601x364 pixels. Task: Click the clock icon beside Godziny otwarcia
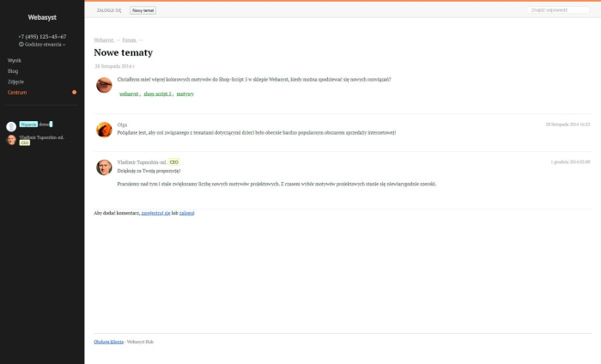pyautogui.click(x=21, y=44)
